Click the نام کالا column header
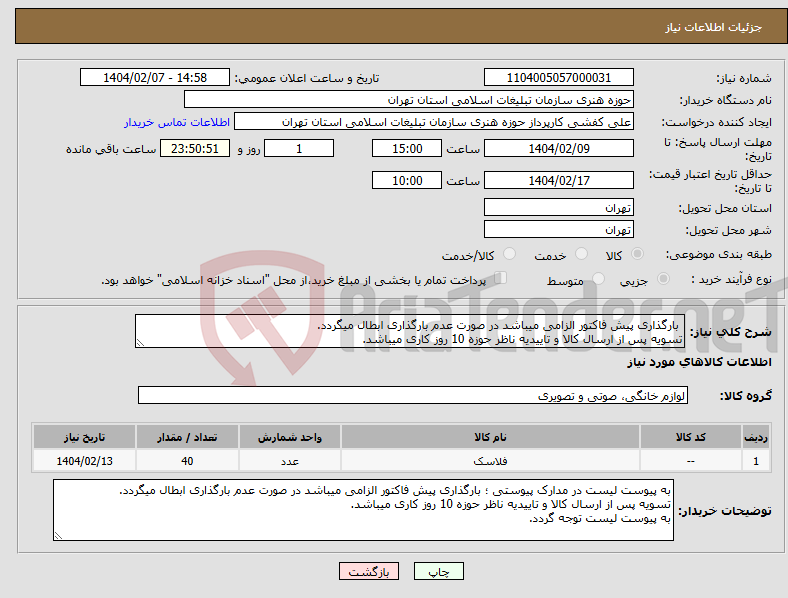The height and width of the screenshot is (598, 788). point(490,437)
